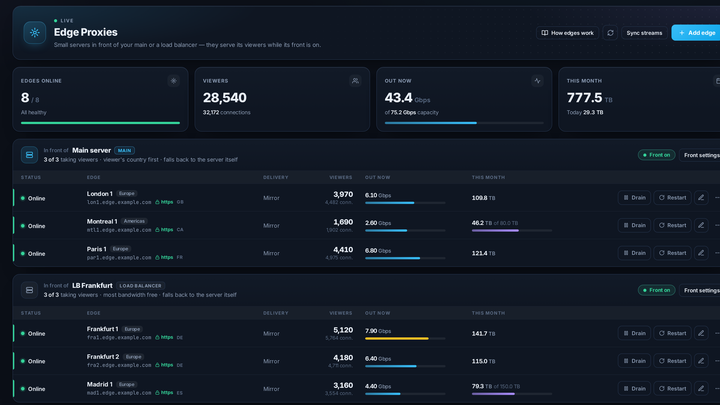720x405 pixels.
Task: Click the Montreal 1 edge name
Action: [x=102, y=221]
